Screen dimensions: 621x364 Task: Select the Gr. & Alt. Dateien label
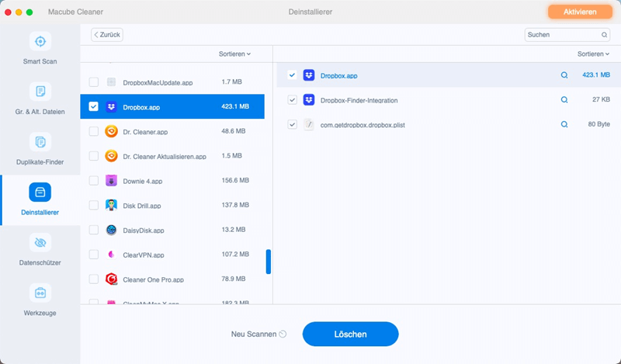[40, 112]
